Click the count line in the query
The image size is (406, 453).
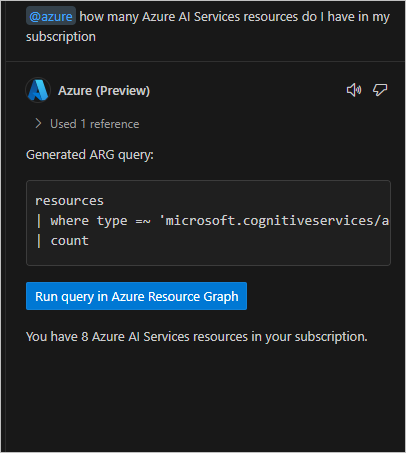click(69, 241)
